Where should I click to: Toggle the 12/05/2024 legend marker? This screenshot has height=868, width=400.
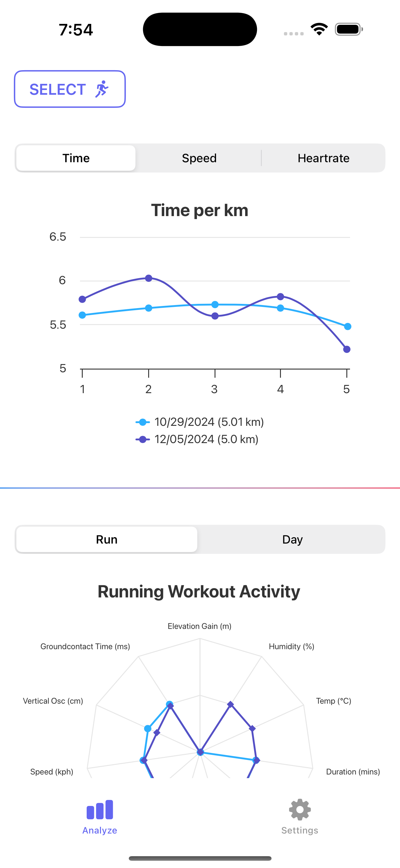[143, 439]
